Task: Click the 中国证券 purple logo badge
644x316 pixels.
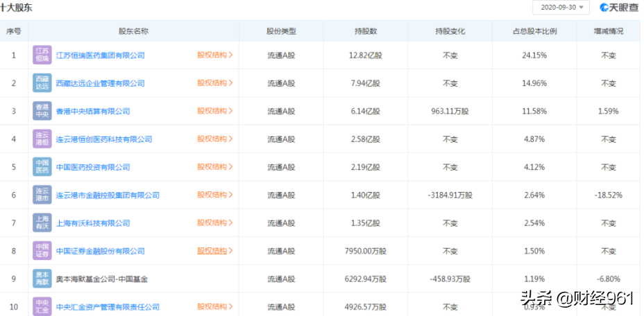Action: [42, 251]
